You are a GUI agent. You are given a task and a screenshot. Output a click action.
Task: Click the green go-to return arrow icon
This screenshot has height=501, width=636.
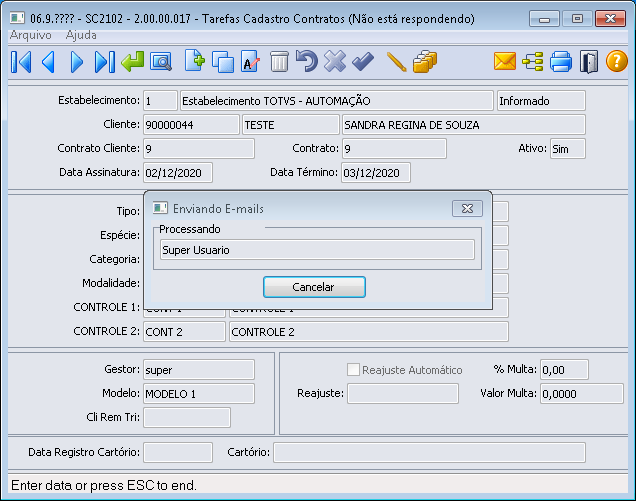click(133, 62)
